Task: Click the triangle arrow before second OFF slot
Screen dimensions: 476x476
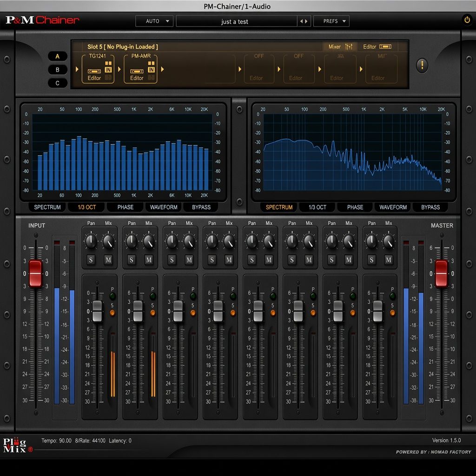Action: point(279,69)
